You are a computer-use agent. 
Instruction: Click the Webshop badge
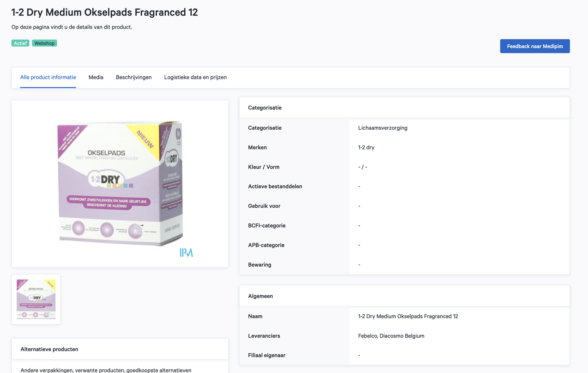44,43
